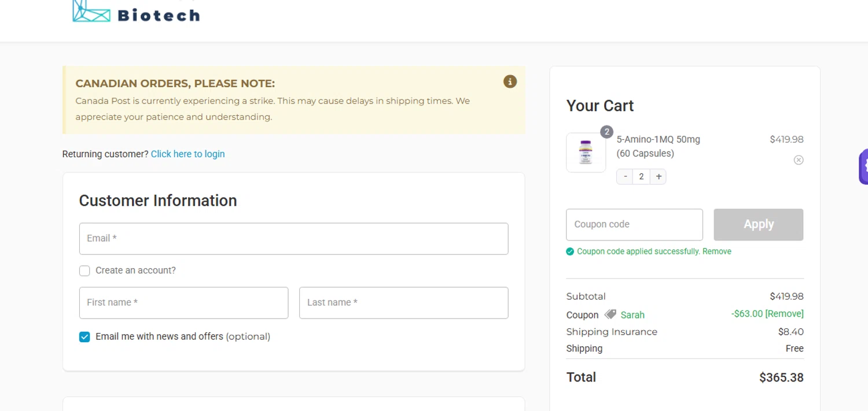Viewport: 868px width, 411px height.
Task: Click the CANADIAN ORDERS, PLEASE NOTE heading
Action: (175, 84)
